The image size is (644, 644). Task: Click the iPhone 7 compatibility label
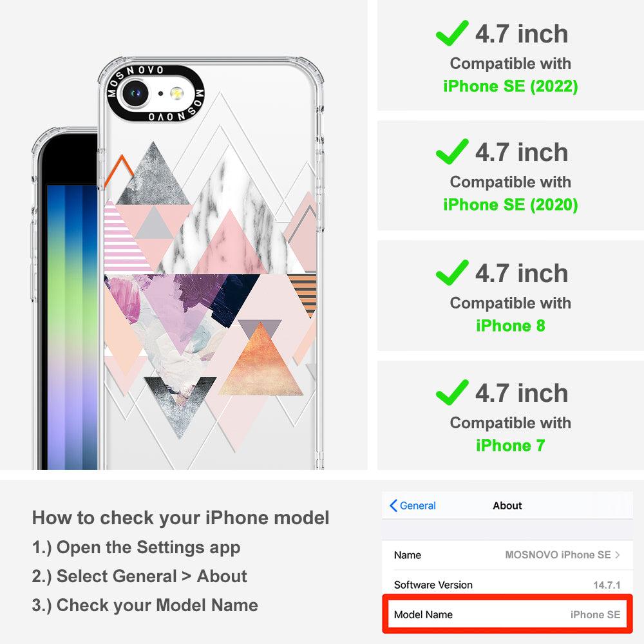click(511, 445)
